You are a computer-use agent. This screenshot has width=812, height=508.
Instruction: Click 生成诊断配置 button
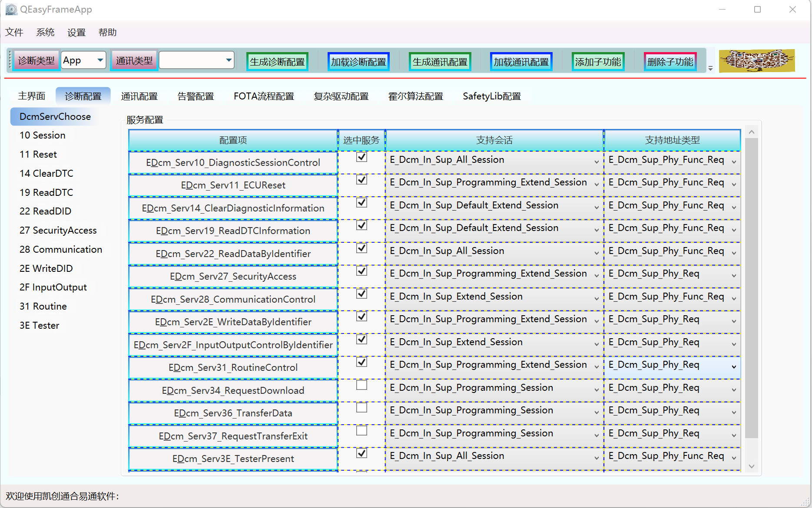(277, 62)
